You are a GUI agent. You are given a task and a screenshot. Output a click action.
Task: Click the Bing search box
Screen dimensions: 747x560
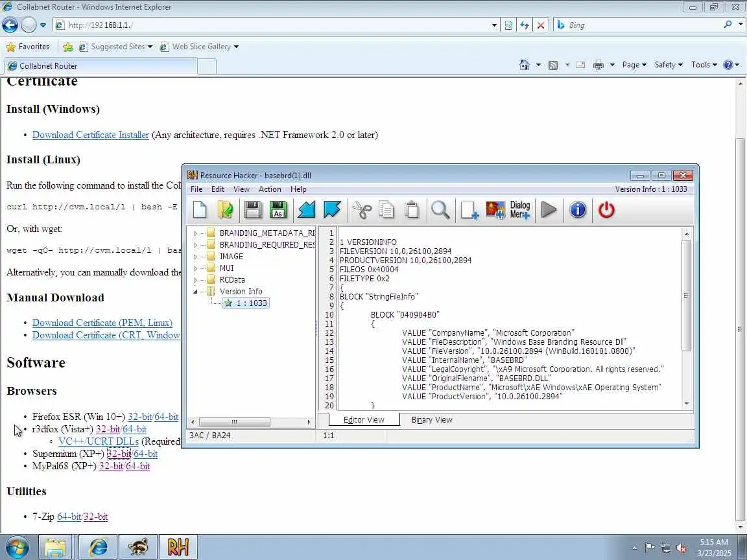coord(644,25)
